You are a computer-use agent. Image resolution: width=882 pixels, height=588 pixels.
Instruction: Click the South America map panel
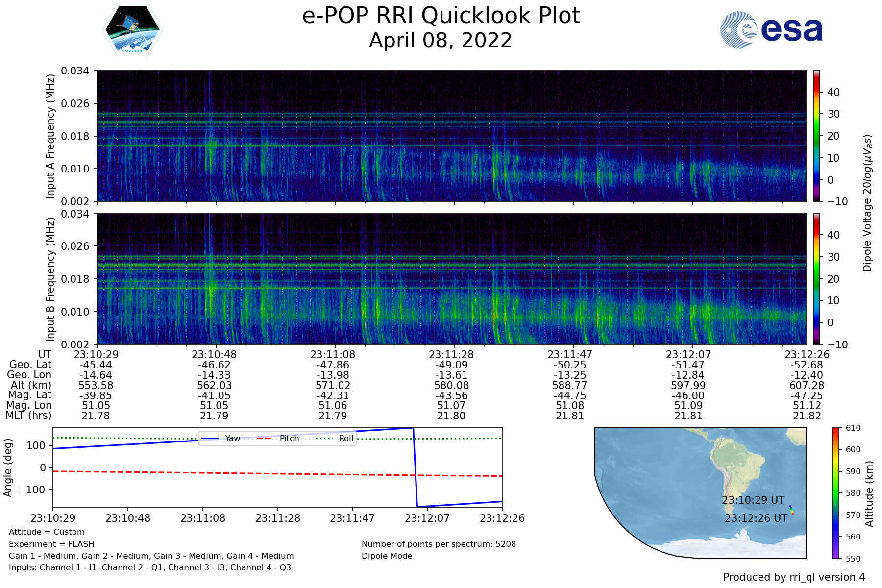(x=701, y=492)
